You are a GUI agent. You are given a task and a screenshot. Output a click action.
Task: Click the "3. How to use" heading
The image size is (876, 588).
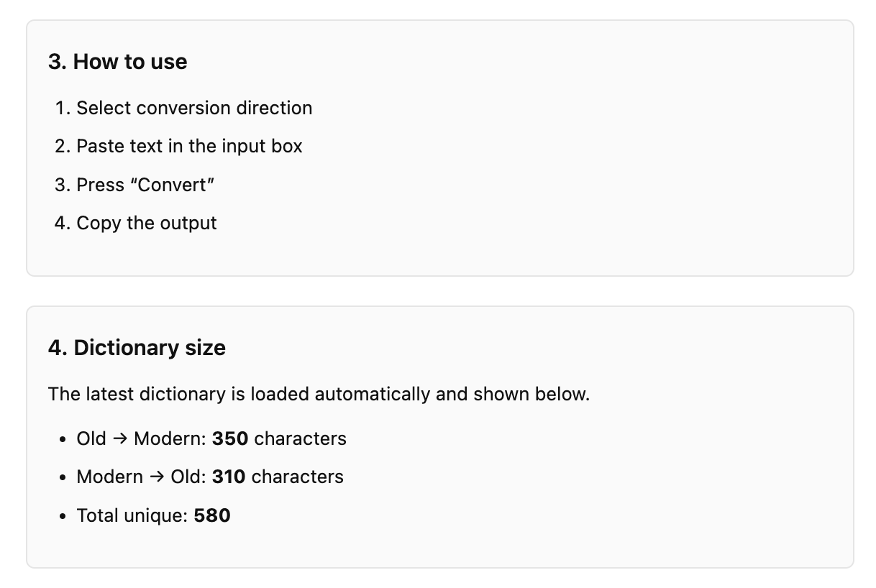pyautogui.click(x=117, y=62)
